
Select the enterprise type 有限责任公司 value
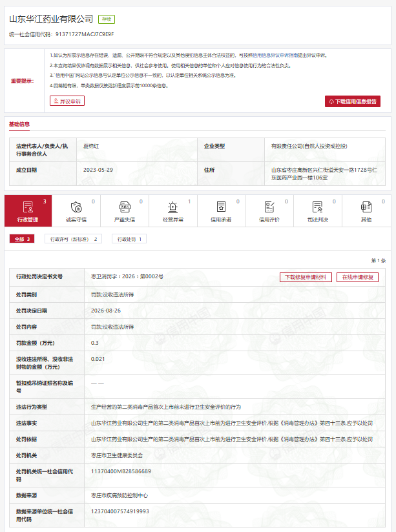point(309,146)
